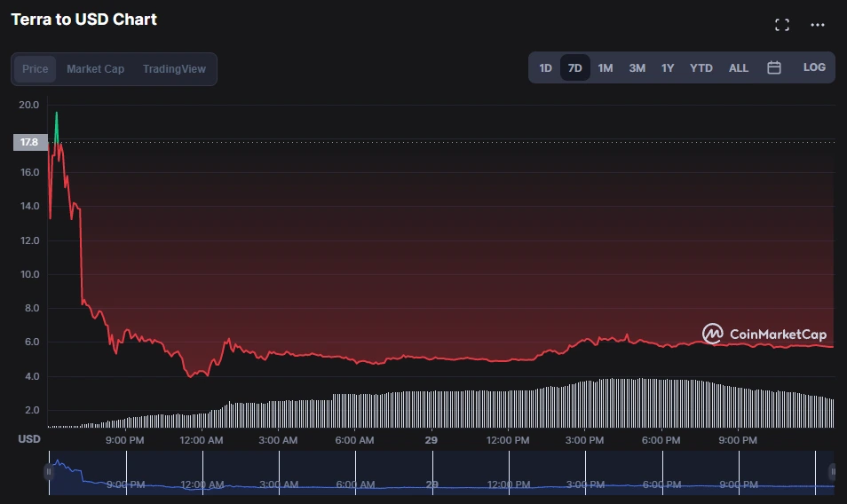847x504 pixels.
Task: Click the Terra to USD Chart heading
Action: (x=83, y=20)
